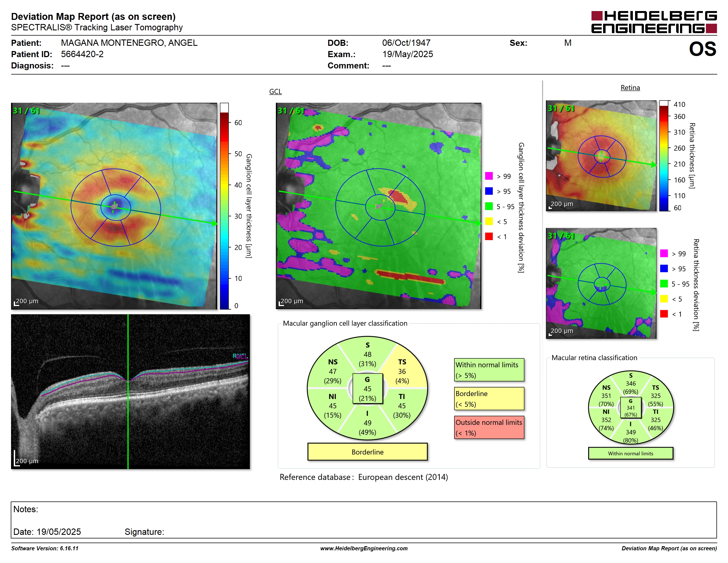This screenshot has height=563, width=728.
Task: Click the Deviation Map Report title
Action: pos(93,16)
